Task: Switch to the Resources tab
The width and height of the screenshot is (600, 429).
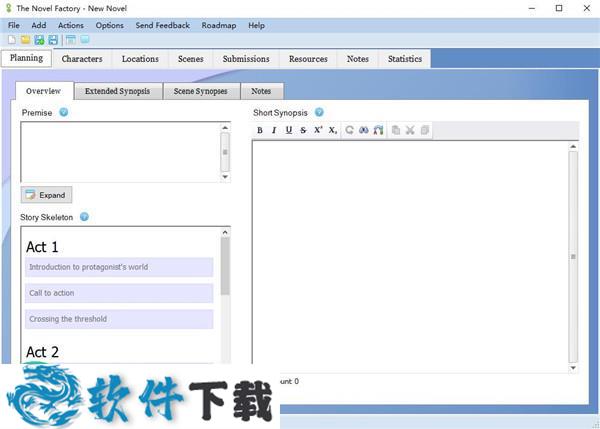Action: click(308, 59)
